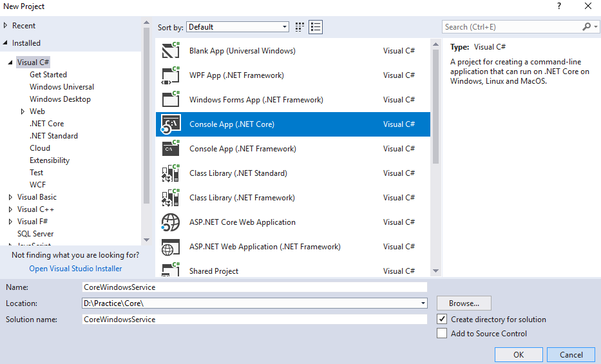
Task: Click the OK button
Action: click(x=519, y=355)
